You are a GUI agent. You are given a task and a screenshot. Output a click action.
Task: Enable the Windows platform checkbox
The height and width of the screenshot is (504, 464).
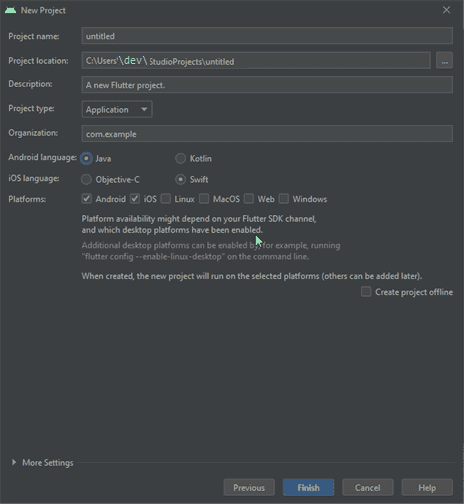coord(284,199)
